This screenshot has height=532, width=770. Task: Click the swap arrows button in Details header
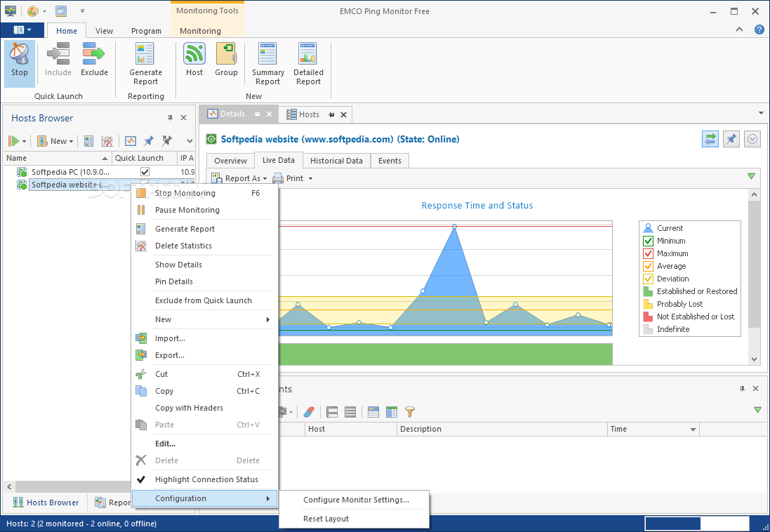click(x=710, y=139)
